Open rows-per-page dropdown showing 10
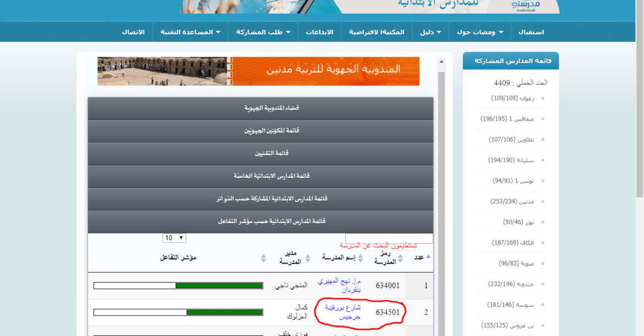Image resolution: width=644 pixels, height=336 pixels. (x=174, y=238)
